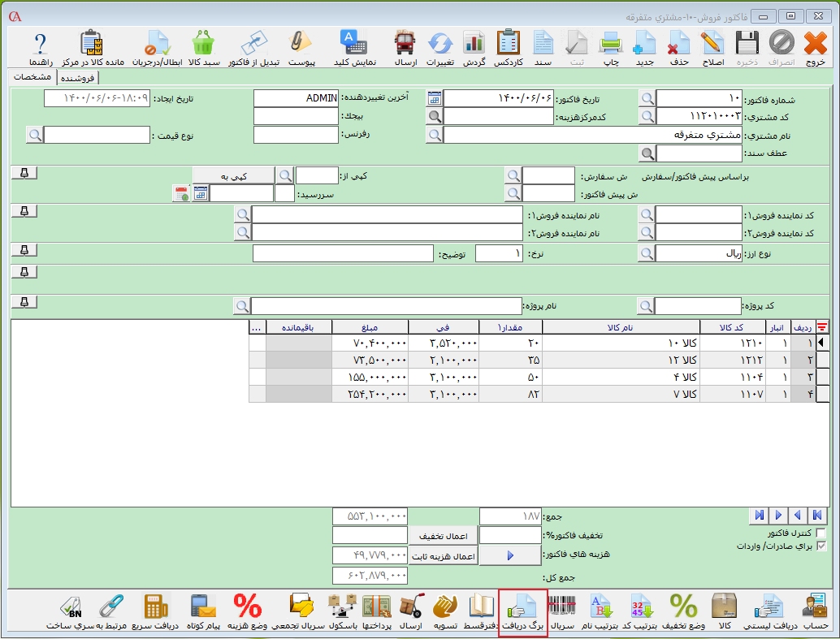Open the دفترقسط book icon
This screenshot has height=639, width=840.
[482, 612]
